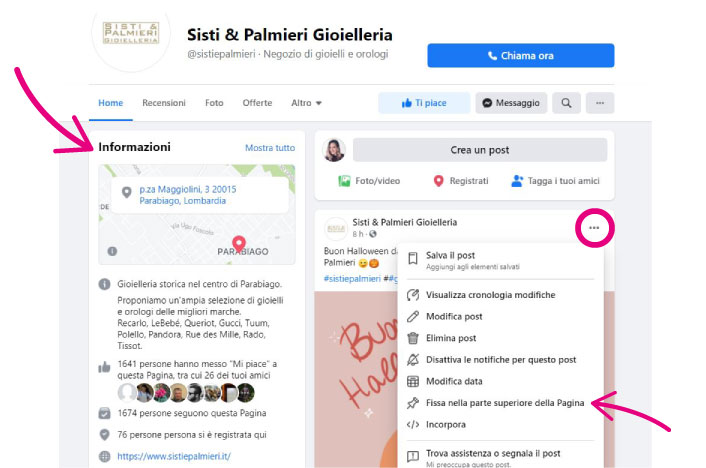Expand the Altro dropdown menu
This screenshot has width=706, height=468.
(x=306, y=103)
